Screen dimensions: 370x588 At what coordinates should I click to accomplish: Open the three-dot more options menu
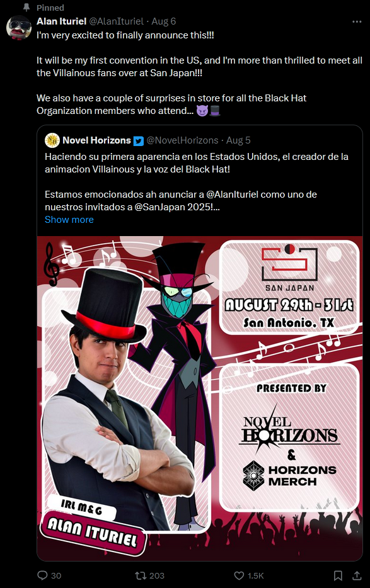(357, 22)
